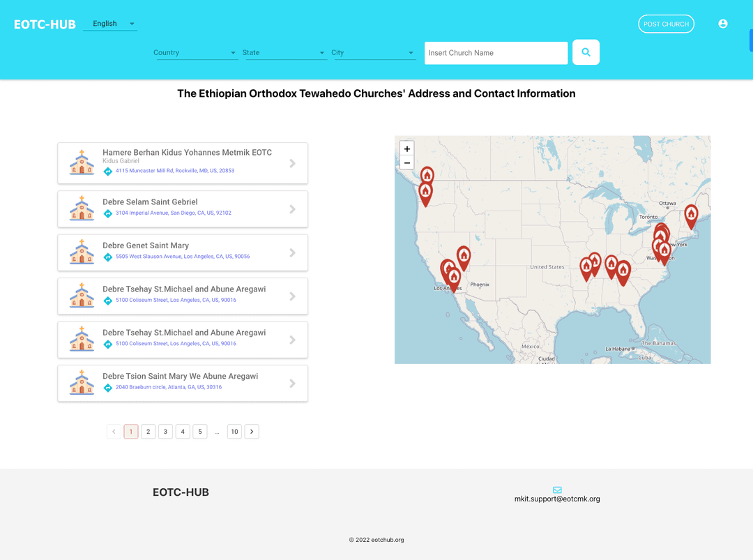Open the Country dropdown
Image resolution: width=753 pixels, height=560 pixels.
[197, 53]
